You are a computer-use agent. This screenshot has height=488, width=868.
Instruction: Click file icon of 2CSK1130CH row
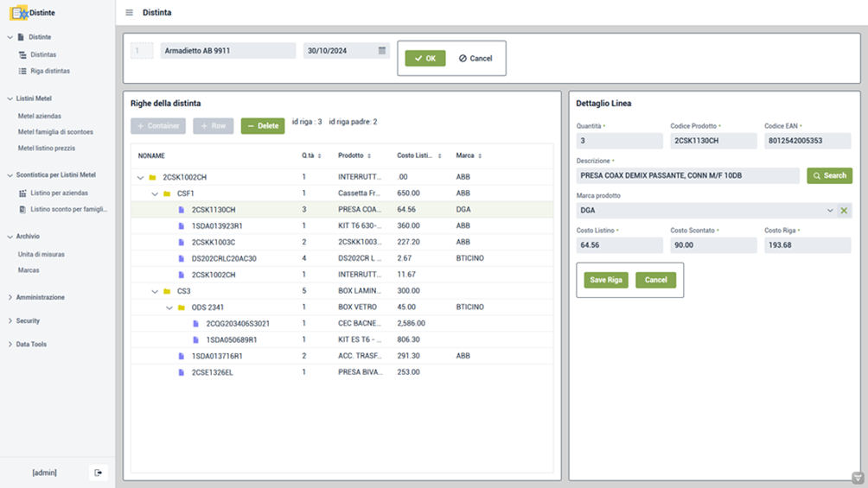click(181, 210)
